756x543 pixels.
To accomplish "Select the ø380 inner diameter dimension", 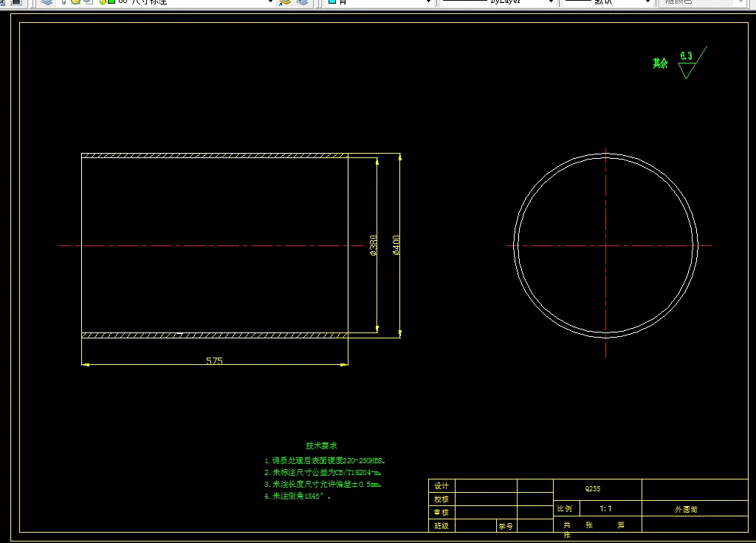I will click(373, 245).
